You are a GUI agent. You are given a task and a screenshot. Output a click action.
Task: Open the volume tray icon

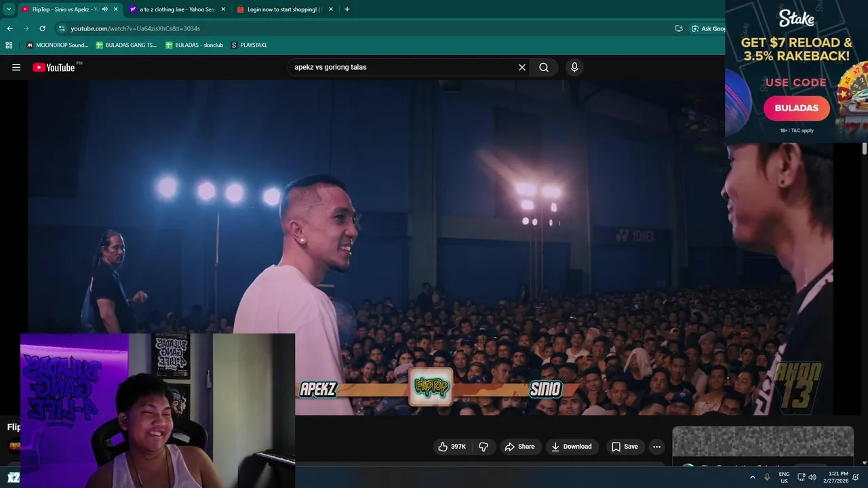pyautogui.click(x=812, y=477)
